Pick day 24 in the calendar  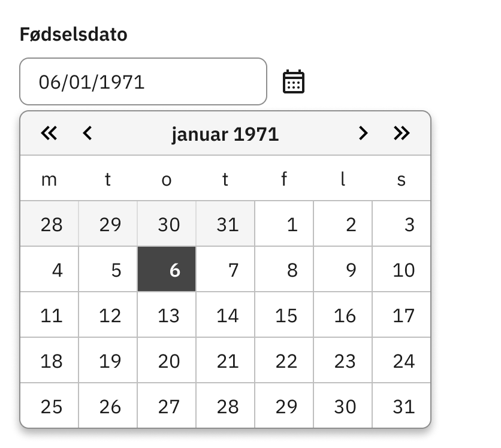coord(402,360)
